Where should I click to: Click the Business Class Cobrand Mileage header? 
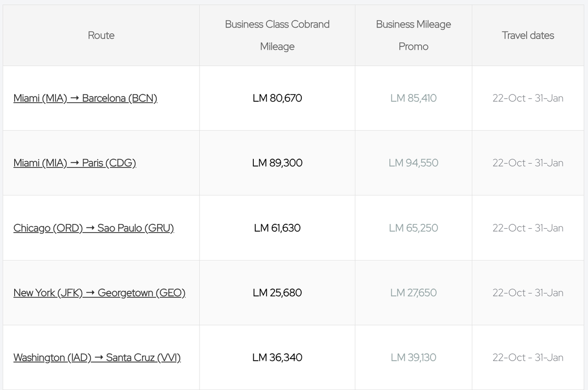pos(277,35)
